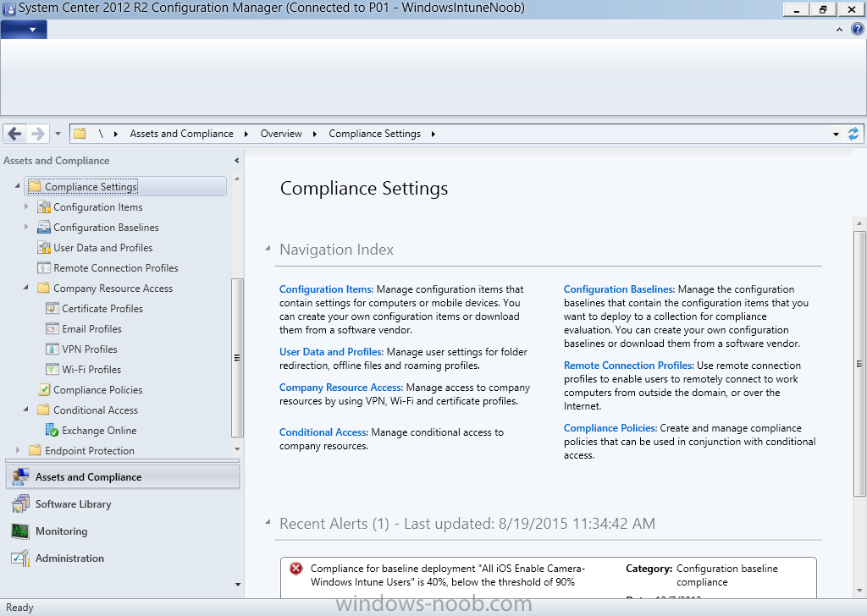
Task: Click the Software Library workspace icon
Action: pos(20,503)
